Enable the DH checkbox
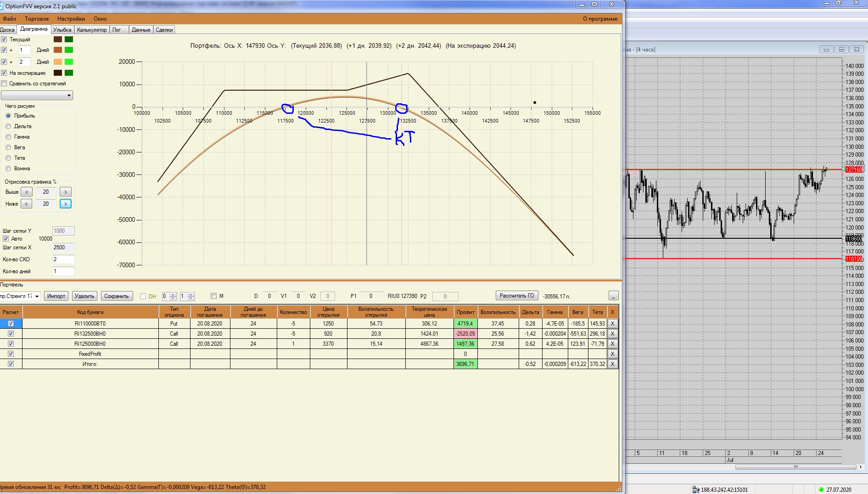The image size is (868, 494). point(143,297)
